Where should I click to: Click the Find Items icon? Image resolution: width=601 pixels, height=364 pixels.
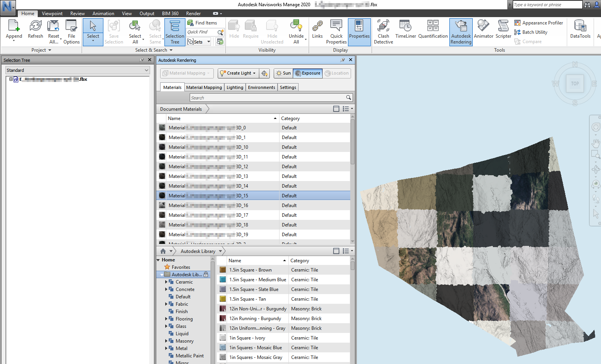pos(190,23)
